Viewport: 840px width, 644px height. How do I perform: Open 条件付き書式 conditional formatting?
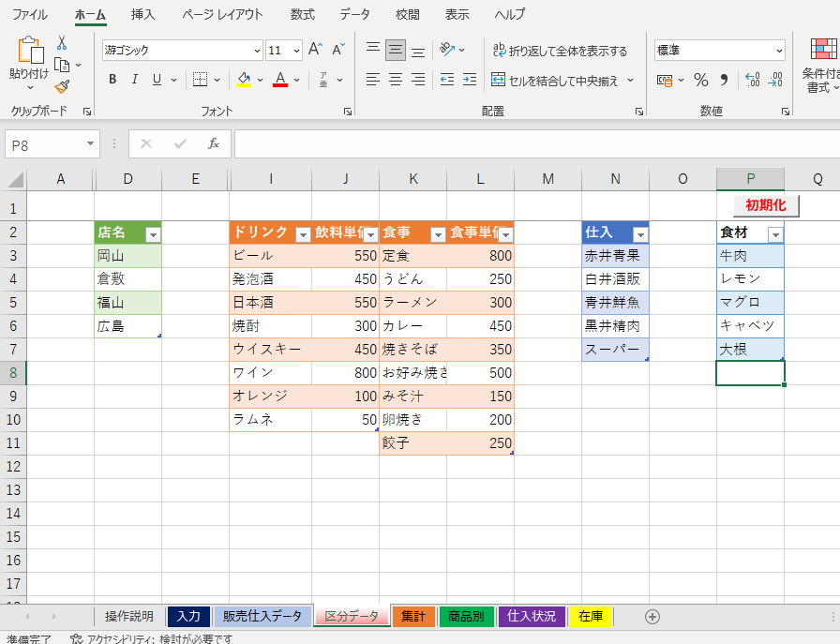pos(823,66)
